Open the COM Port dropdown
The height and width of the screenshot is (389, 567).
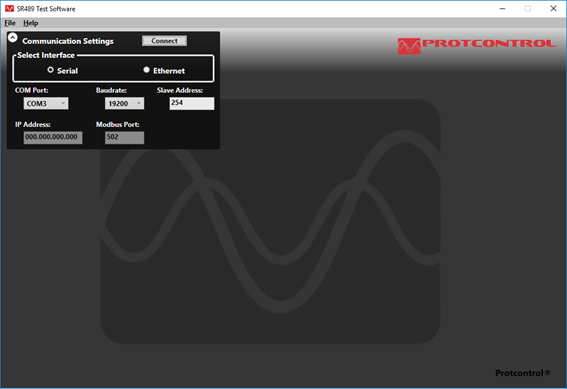pyautogui.click(x=46, y=103)
